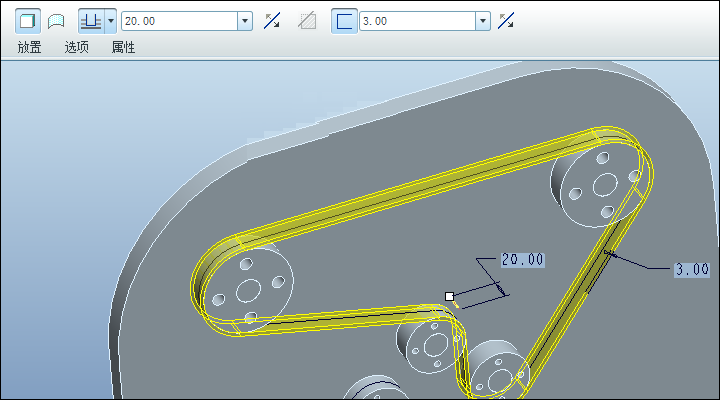Click the white square depth drag handle
Screen dimensions: 720x400
pos(450,296)
